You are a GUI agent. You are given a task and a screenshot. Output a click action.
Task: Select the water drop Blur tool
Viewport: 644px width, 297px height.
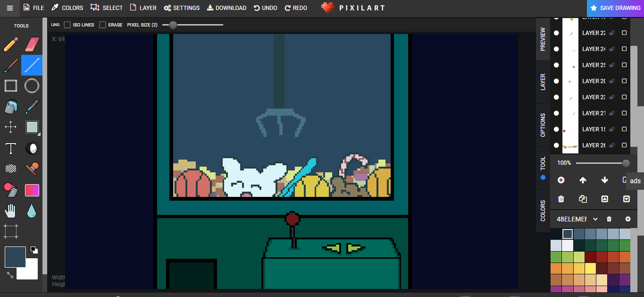click(32, 211)
